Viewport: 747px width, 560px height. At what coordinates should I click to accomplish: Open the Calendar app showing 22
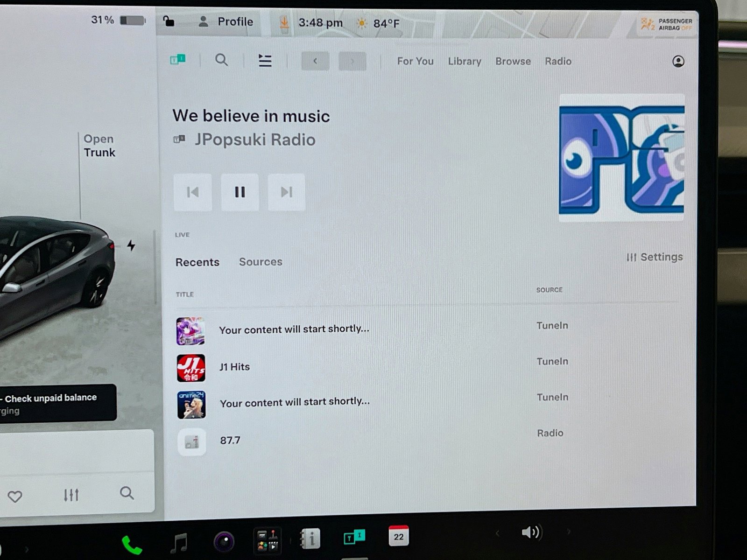tap(398, 536)
